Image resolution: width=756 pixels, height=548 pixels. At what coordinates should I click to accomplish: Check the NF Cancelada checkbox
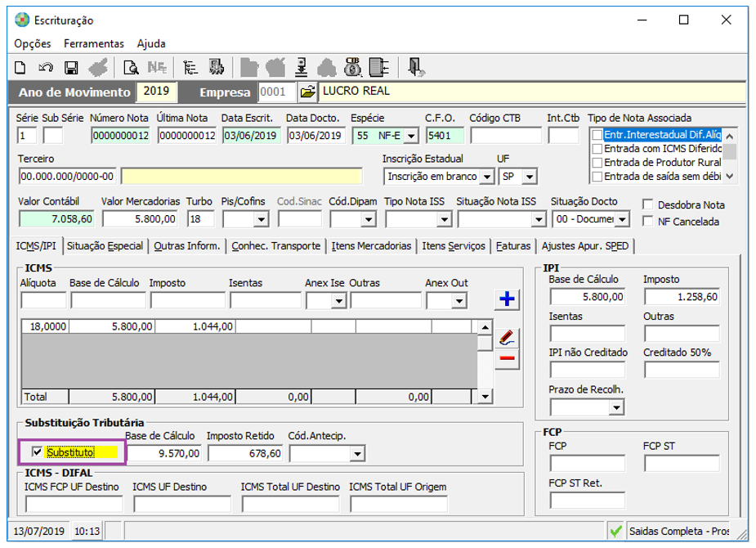[x=648, y=221]
